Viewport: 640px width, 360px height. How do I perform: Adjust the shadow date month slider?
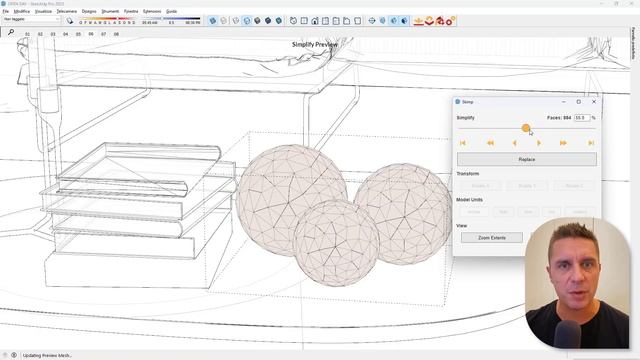pos(107,19)
